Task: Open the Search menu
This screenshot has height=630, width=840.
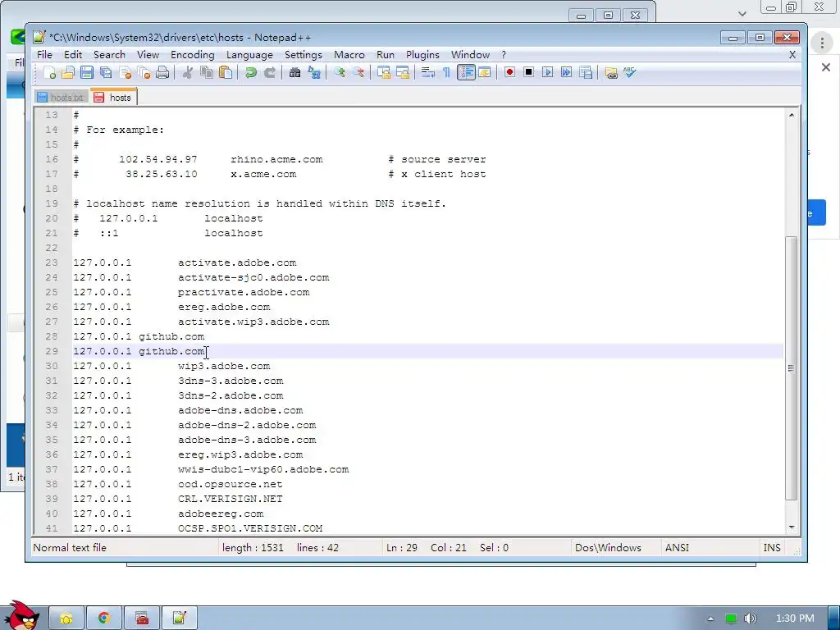Action: tap(109, 55)
